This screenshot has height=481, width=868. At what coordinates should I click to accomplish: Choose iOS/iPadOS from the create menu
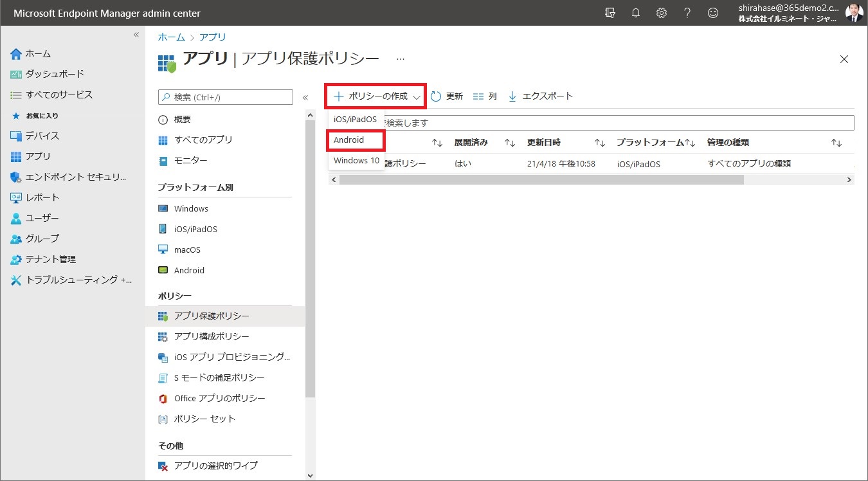pos(356,120)
